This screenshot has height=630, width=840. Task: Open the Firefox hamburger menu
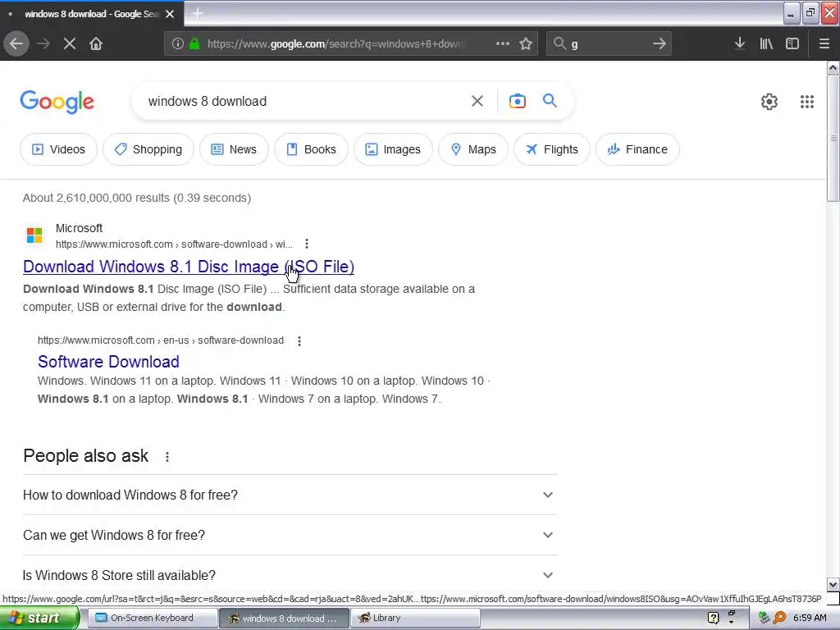pos(824,43)
